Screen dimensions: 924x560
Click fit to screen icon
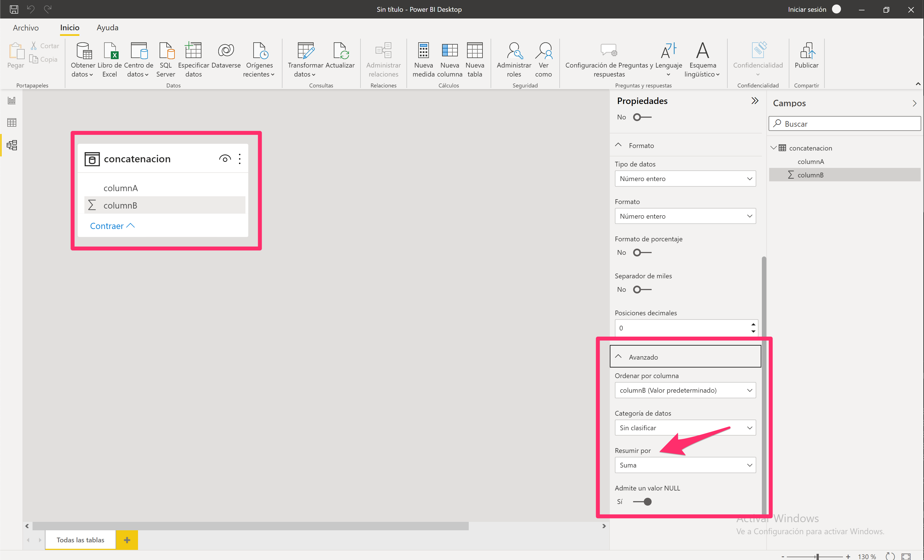click(906, 556)
